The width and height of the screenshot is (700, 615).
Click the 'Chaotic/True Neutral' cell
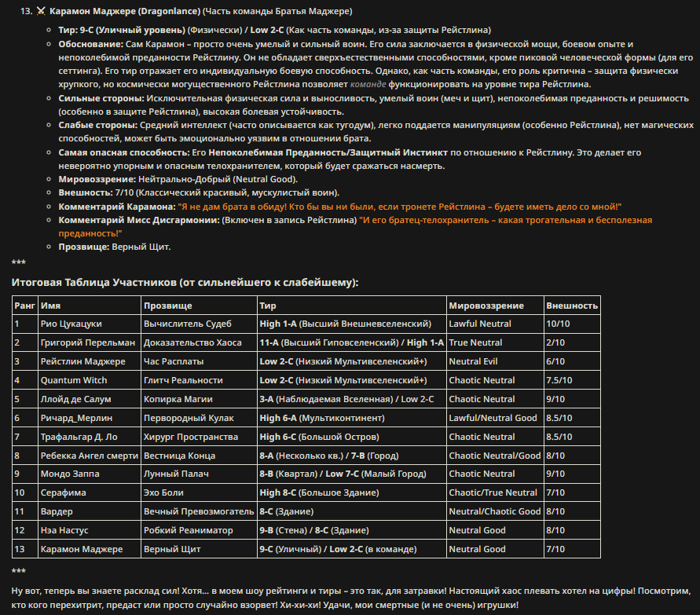click(495, 492)
